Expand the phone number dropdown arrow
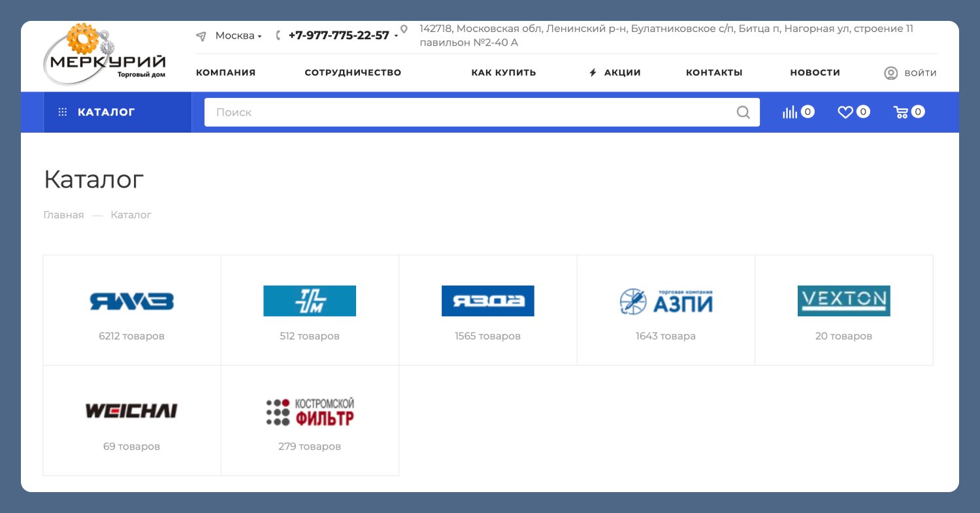Image resolution: width=980 pixels, height=513 pixels. click(396, 37)
